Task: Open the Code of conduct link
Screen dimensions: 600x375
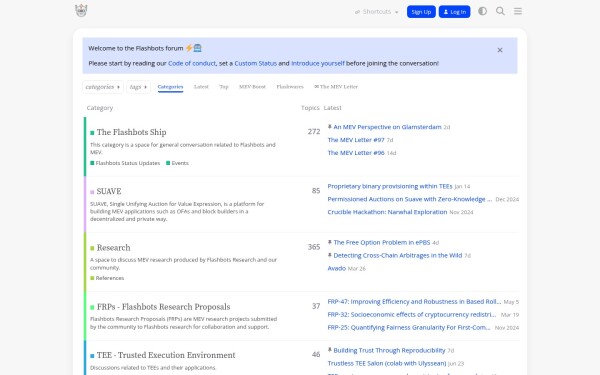Action: point(192,64)
